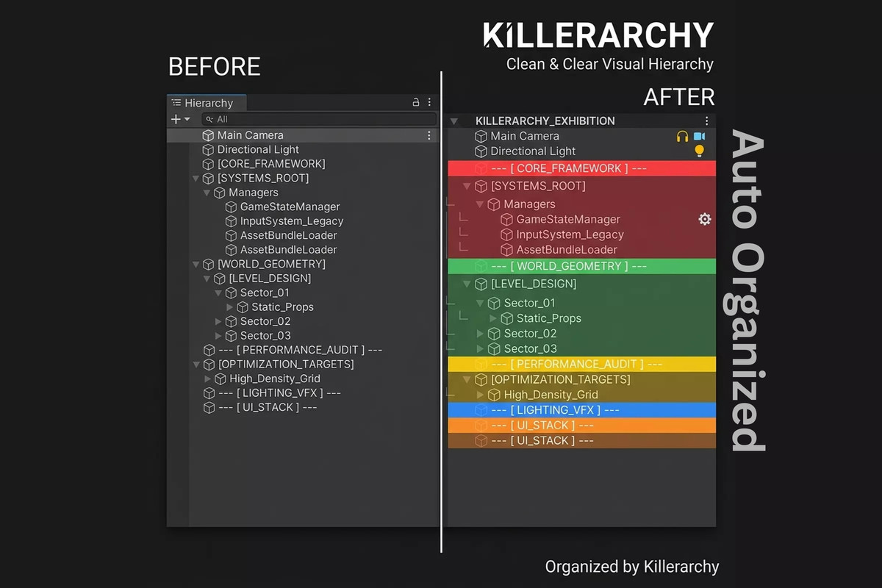Select the orange UI_STACK header row
882x588 pixels.
pyautogui.click(x=581, y=426)
